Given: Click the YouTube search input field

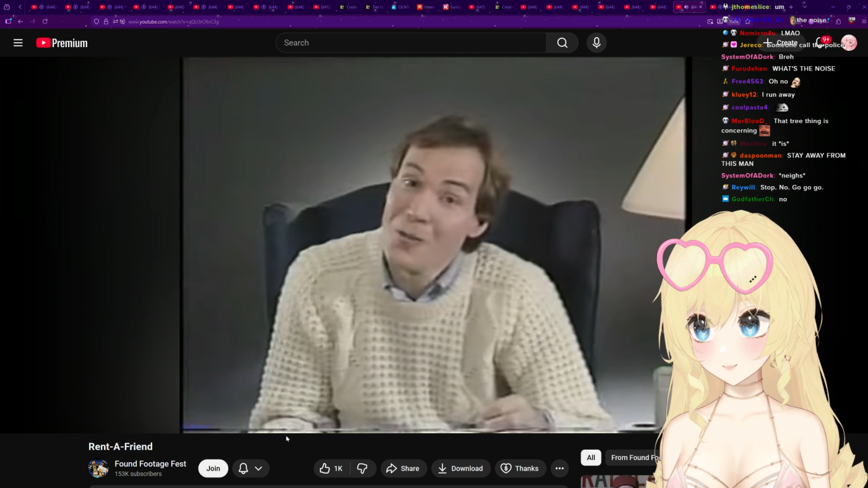Looking at the screenshot, I should click(411, 43).
